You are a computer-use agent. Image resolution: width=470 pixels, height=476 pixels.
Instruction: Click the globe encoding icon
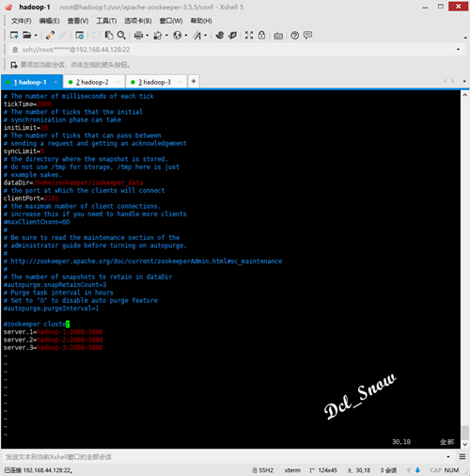(x=178, y=35)
